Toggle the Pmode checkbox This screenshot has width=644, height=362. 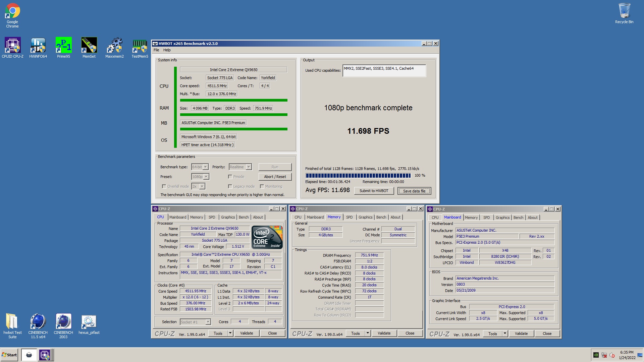pos(230,177)
